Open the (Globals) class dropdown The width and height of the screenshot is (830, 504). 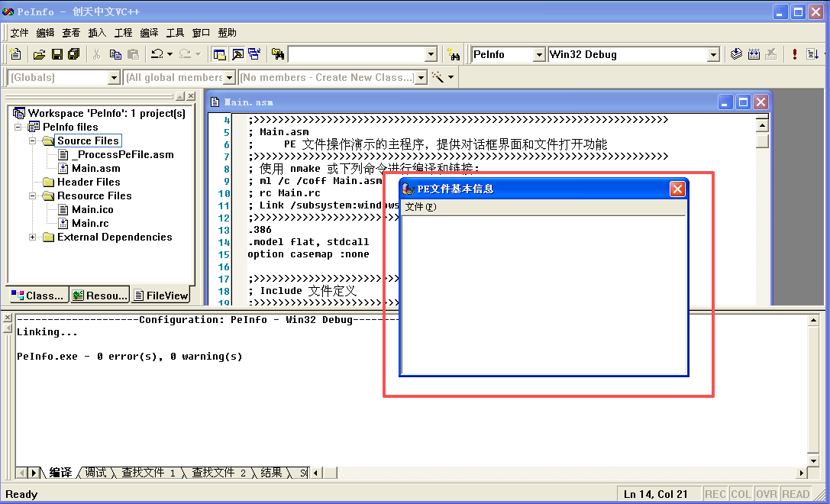click(x=114, y=78)
